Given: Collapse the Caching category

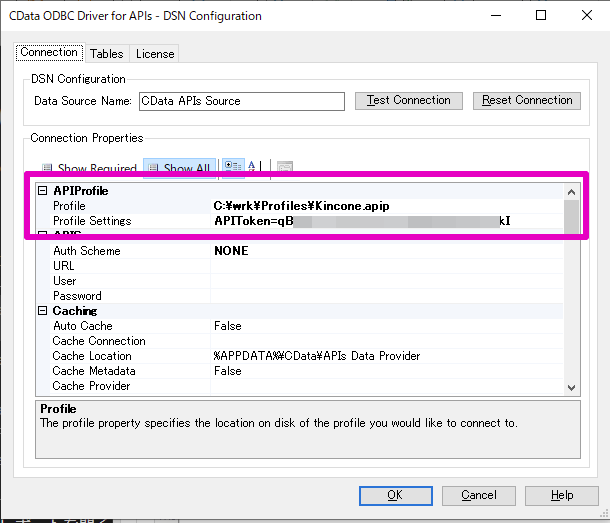Looking at the screenshot, I should pos(42,311).
